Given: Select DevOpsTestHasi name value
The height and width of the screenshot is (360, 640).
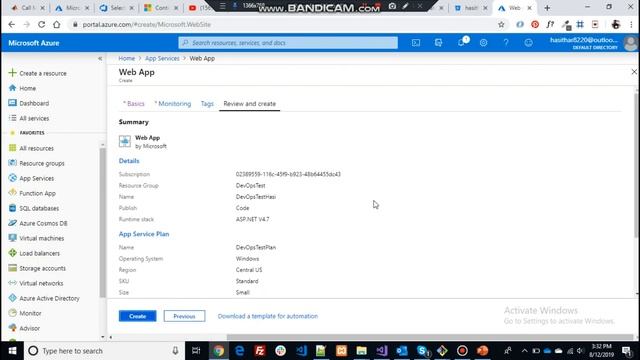Looking at the screenshot, I should [256, 197].
